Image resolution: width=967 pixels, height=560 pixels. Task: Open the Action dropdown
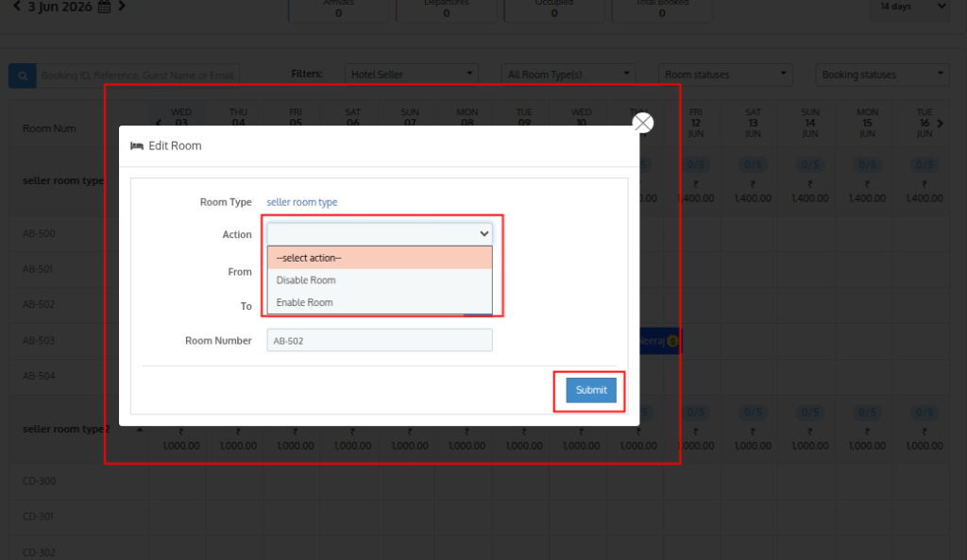click(x=380, y=234)
